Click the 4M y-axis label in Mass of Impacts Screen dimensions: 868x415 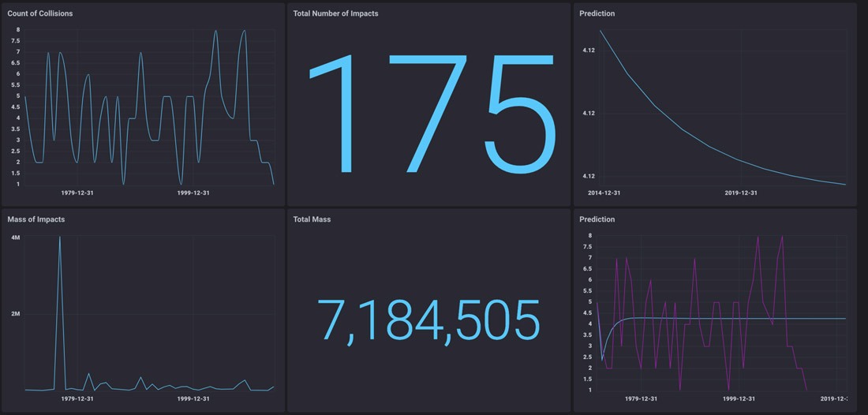pos(15,237)
